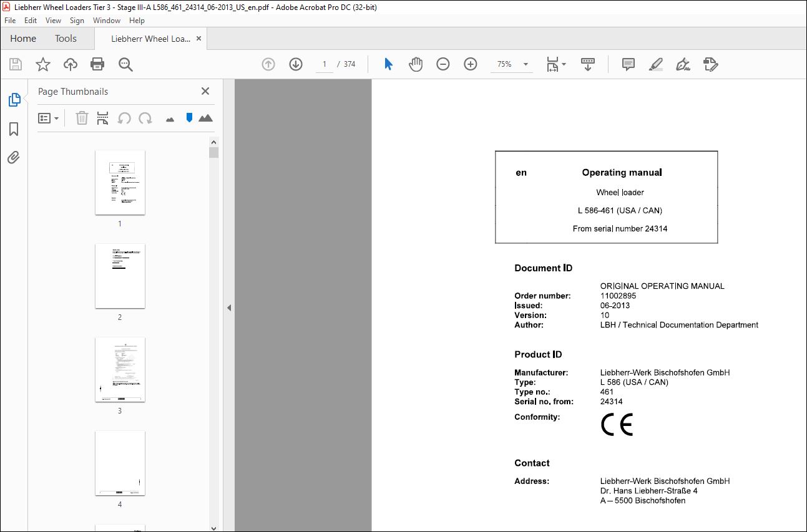Open Fit page width options icon
This screenshot has width=807, height=532.
[x=555, y=64]
